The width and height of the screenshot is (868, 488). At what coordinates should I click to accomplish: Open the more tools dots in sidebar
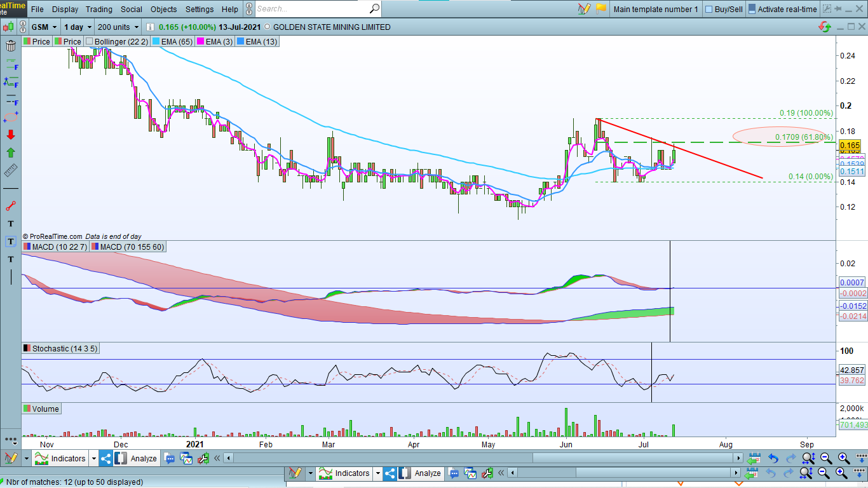point(10,439)
